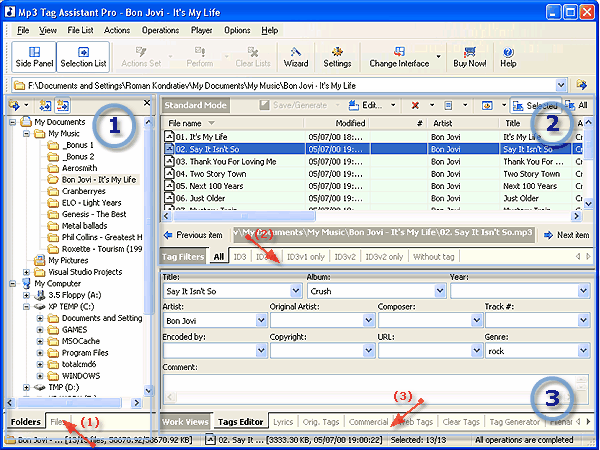This screenshot has height=450, width=600.
Task: Click the Save/Generate icon in file list toolbar
Action: point(264,105)
